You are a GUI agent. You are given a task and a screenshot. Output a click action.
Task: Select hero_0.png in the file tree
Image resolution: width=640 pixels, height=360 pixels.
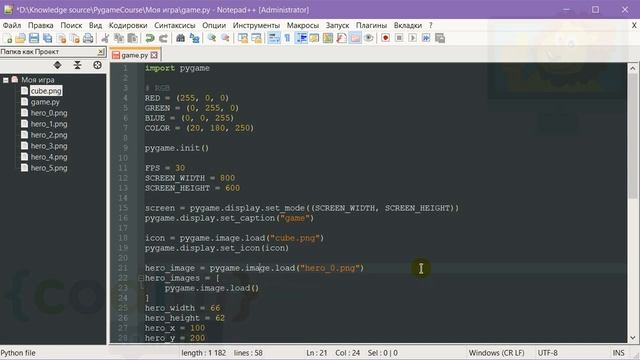tap(49, 113)
